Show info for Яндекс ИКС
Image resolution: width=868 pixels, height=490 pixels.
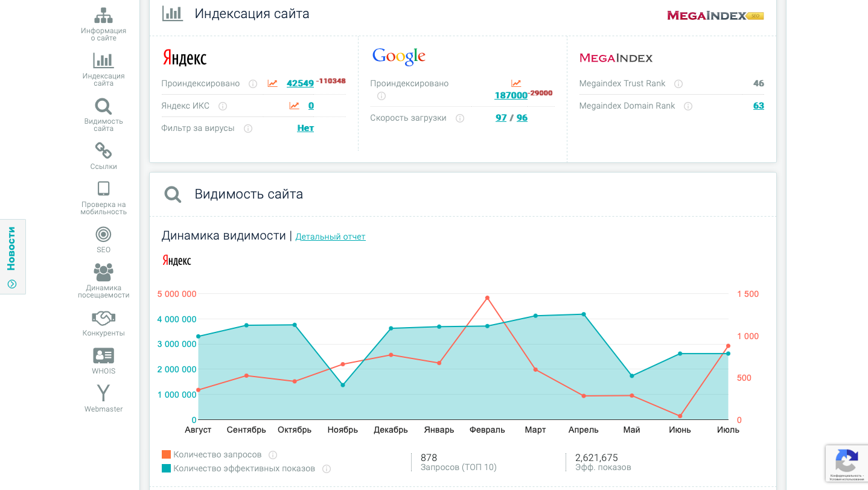[x=223, y=106]
